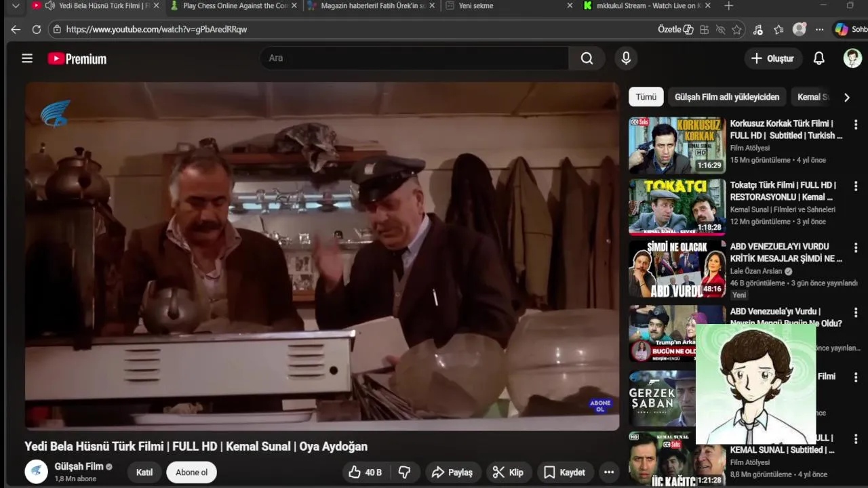Show more filter chips with right chevron
This screenshot has width=868, height=488.
coord(846,97)
